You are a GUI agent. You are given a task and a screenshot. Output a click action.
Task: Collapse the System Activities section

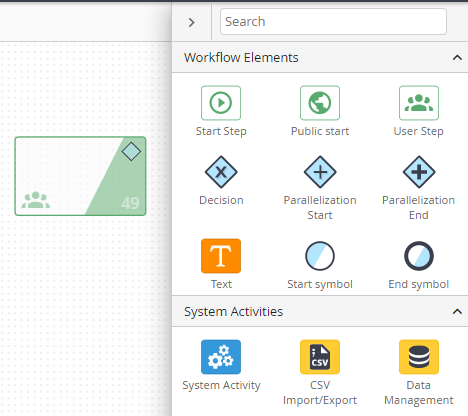[x=457, y=312]
